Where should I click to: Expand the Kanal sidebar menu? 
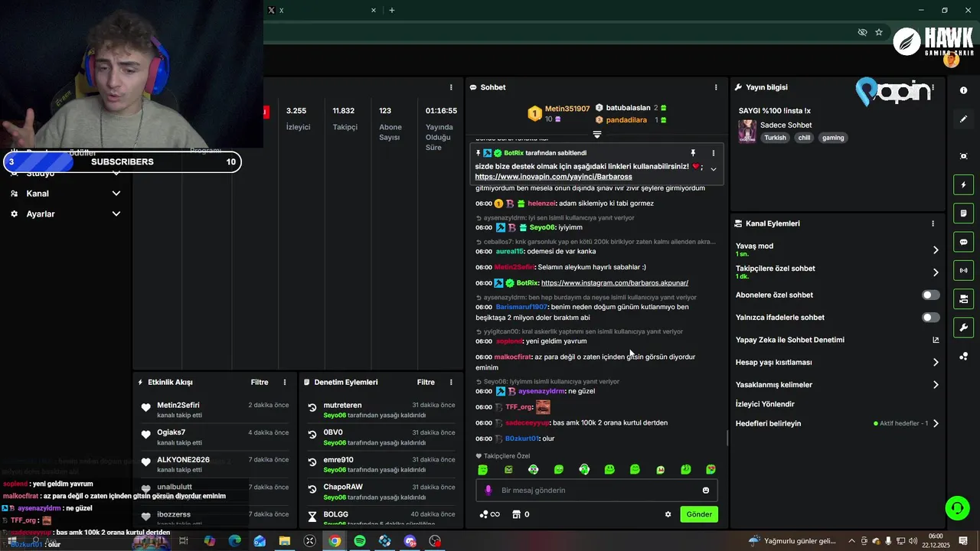(116, 194)
